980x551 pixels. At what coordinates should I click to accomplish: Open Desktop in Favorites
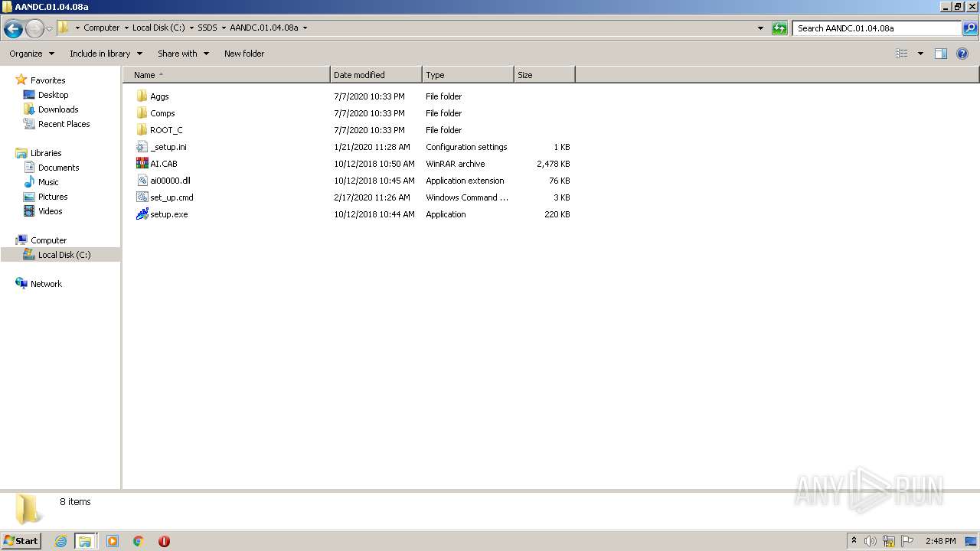pyautogui.click(x=53, y=95)
